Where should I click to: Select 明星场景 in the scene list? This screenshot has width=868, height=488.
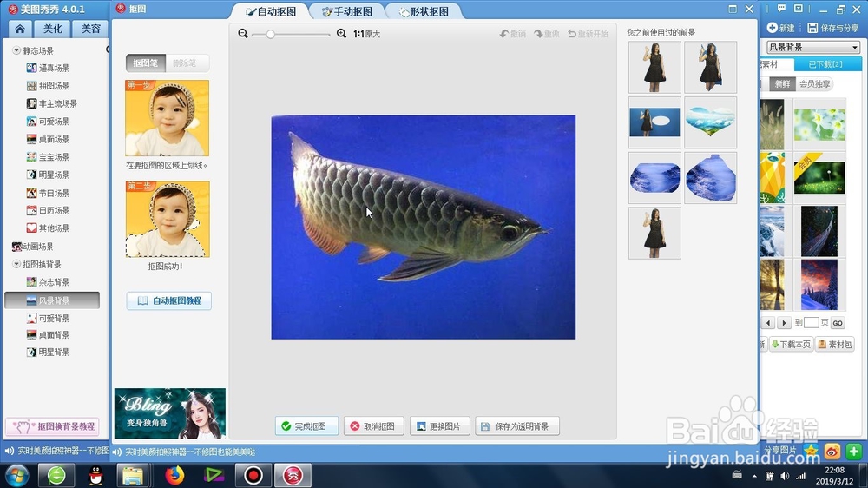pos(48,175)
